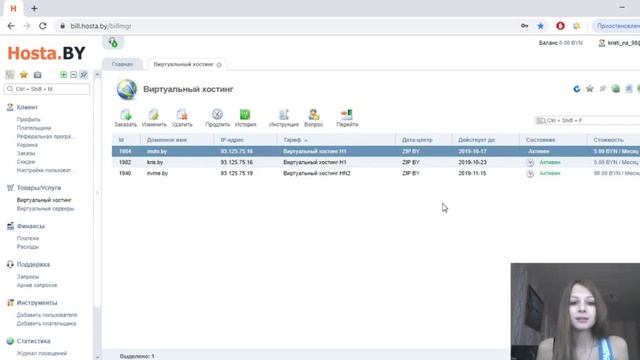Image resolution: width=640 pixels, height=360 pixels.
Task: Open Корзина in sidebar
Action: click(27, 145)
